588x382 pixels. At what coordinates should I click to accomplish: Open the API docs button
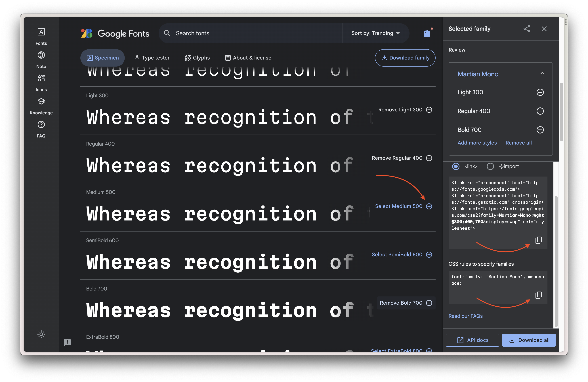tap(472, 340)
